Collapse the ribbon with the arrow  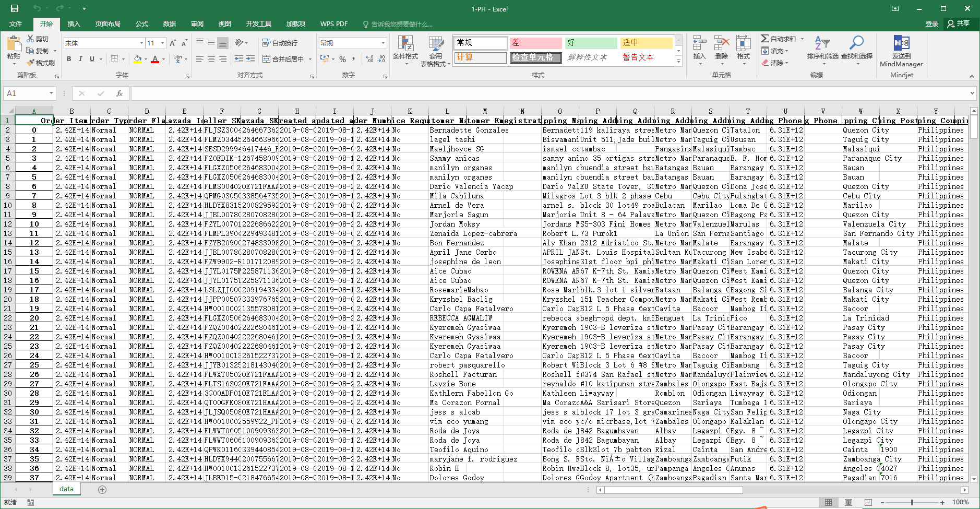972,76
